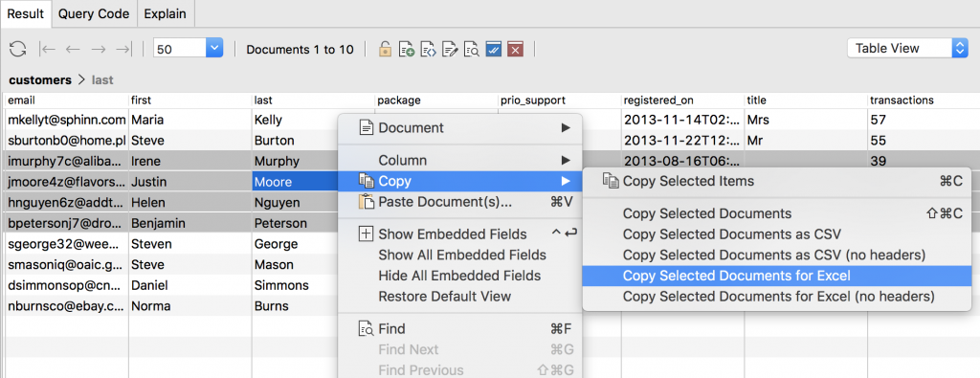This screenshot has height=378, width=980.
Task: Click the Benjamin first name cell
Action: 190,223
